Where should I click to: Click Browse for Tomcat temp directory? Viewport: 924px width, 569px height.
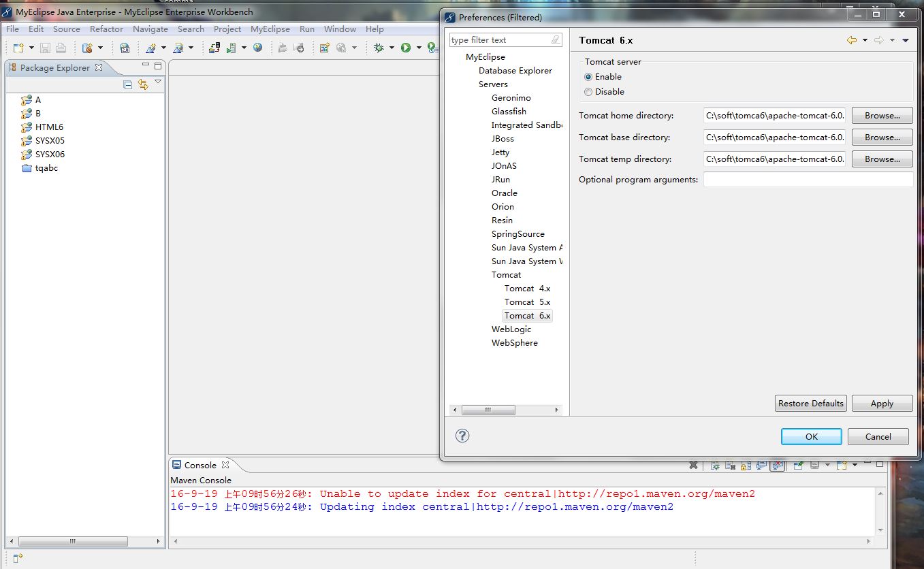point(882,159)
